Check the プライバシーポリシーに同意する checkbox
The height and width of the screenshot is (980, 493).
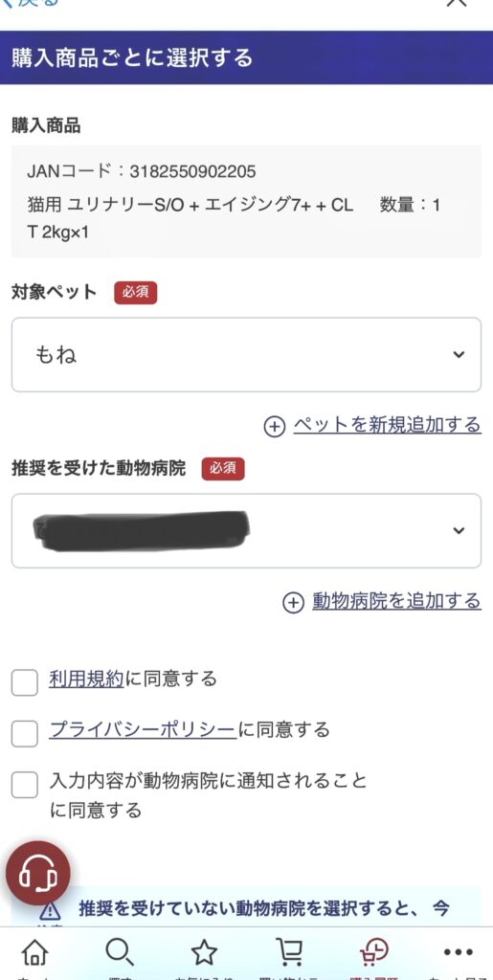24,734
